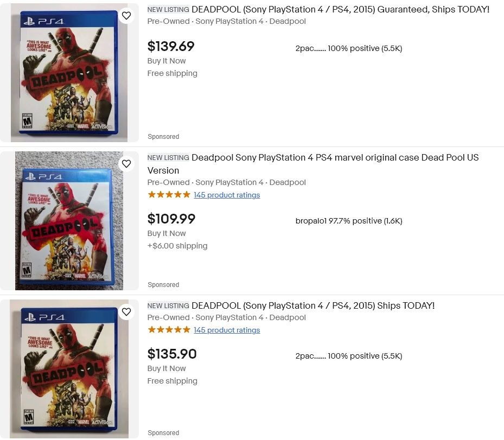Click the 2pac seller info beside $135.90
Viewport: 504px width, 440px height.
click(349, 356)
